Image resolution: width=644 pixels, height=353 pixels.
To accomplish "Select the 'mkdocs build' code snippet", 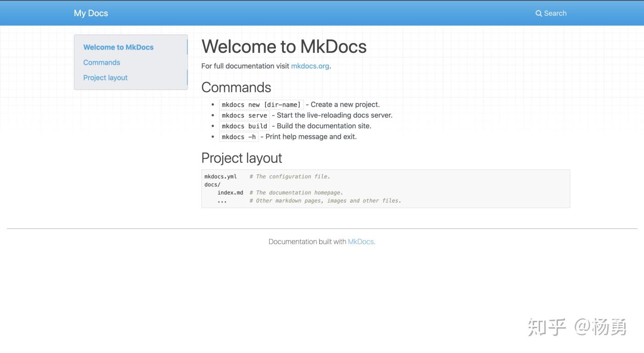I will point(244,126).
